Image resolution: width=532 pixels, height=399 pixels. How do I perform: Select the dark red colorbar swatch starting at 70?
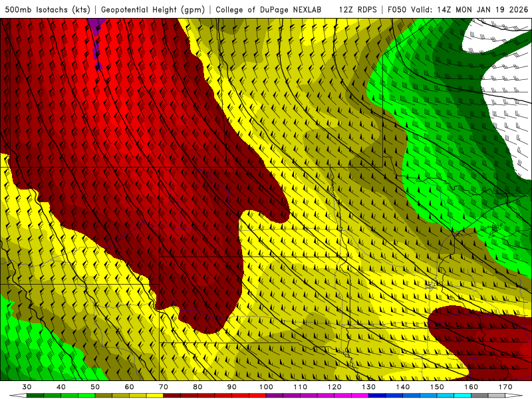(x=172, y=396)
